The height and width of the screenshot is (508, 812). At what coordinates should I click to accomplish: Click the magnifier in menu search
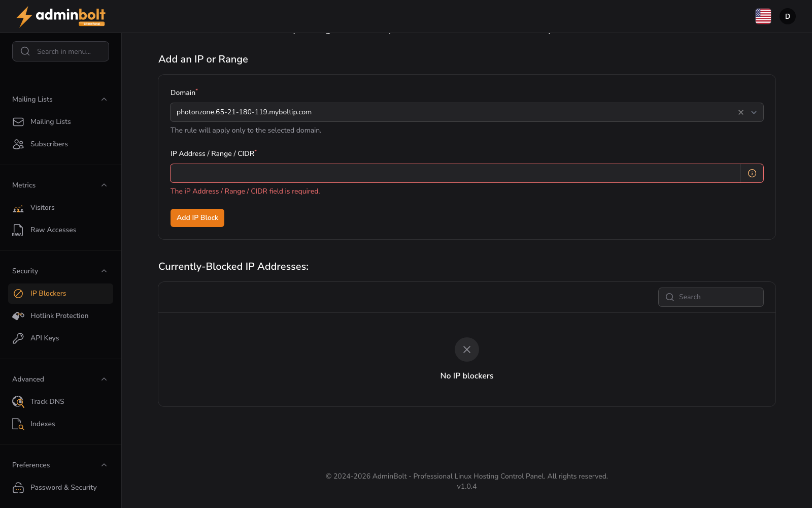pos(25,51)
